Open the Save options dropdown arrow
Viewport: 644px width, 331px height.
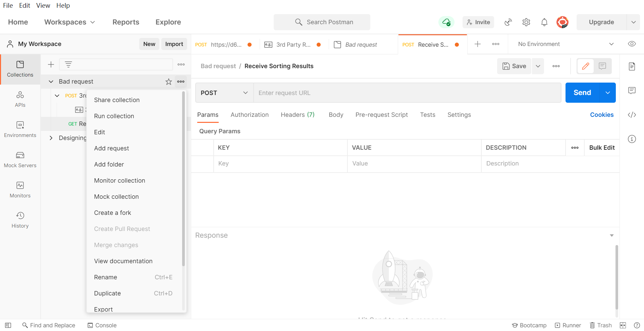pyautogui.click(x=538, y=66)
